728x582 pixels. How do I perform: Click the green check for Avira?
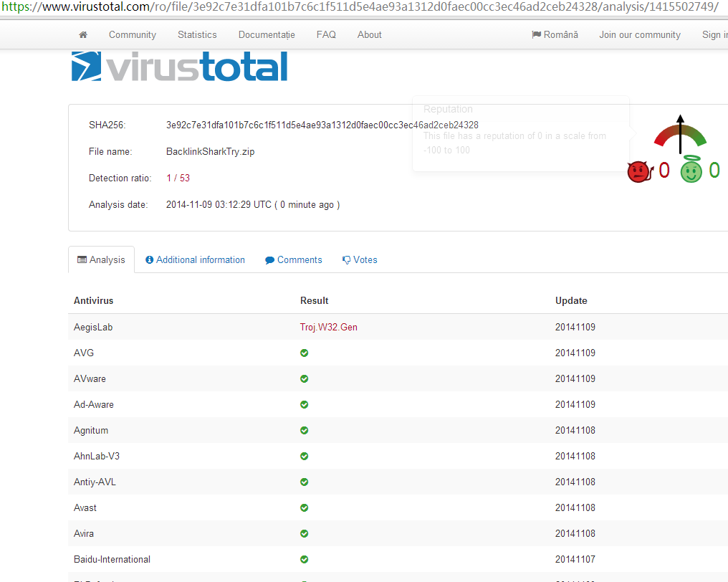304,533
